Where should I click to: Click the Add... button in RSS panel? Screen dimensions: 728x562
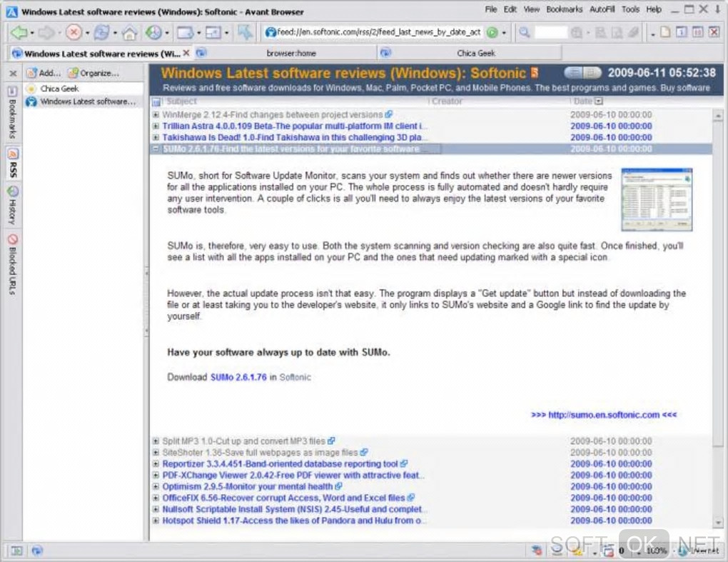click(x=44, y=73)
